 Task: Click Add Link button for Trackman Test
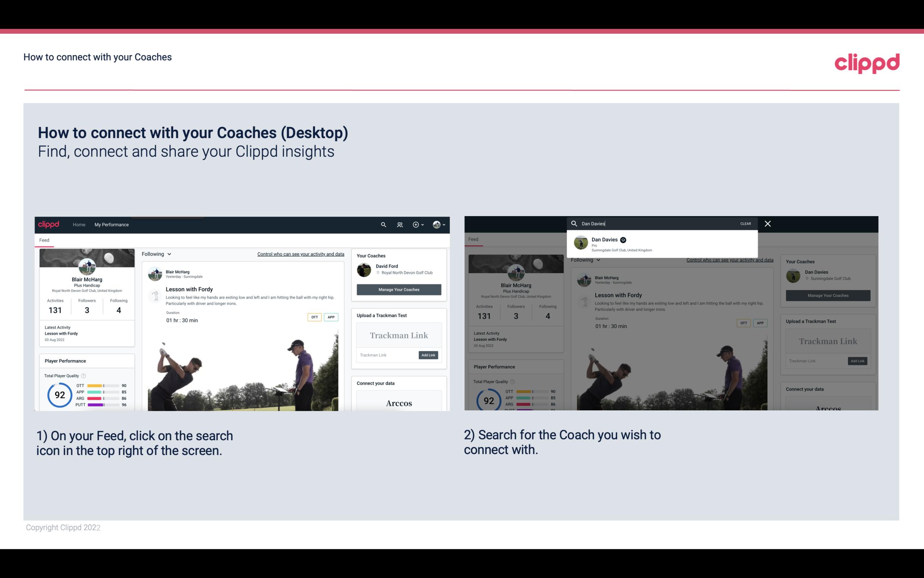[x=429, y=355]
